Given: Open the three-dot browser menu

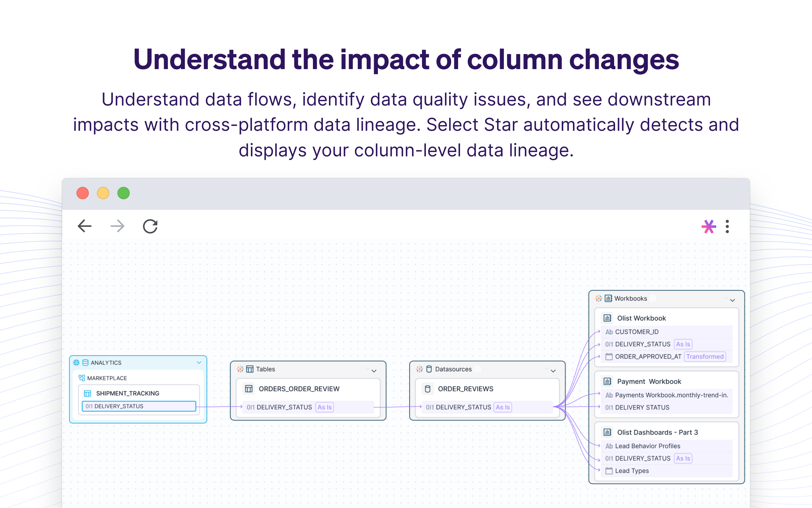Looking at the screenshot, I should [727, 226].
